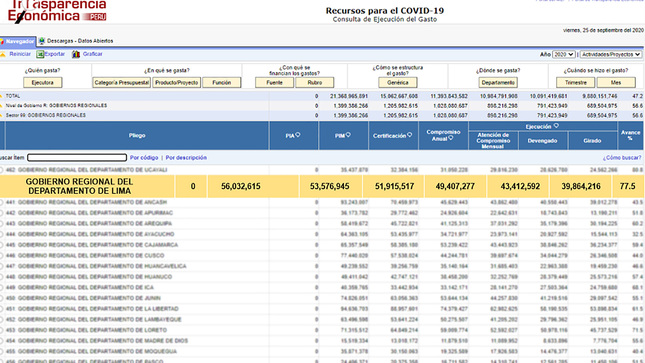This screenshot has height=363, width=645.
Task: Click the 455 Moquegua row text
Action: (x=91, y=351)
